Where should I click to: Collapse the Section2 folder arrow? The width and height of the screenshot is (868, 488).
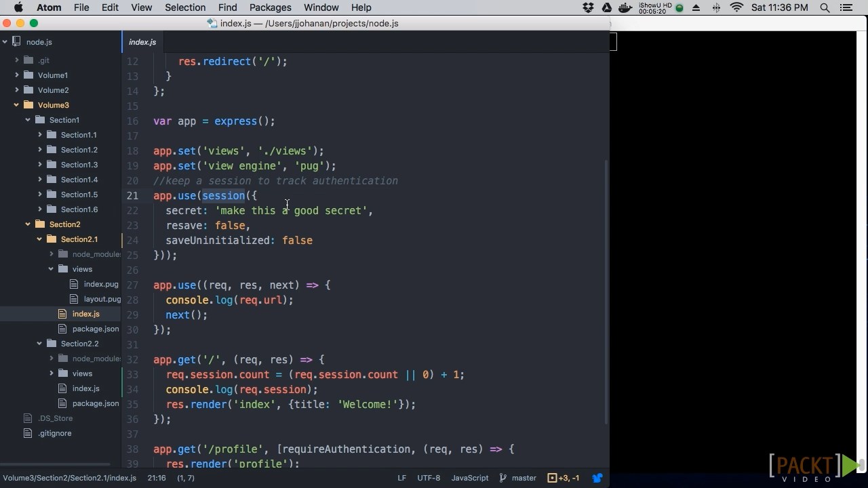click(x=28, y=224)
